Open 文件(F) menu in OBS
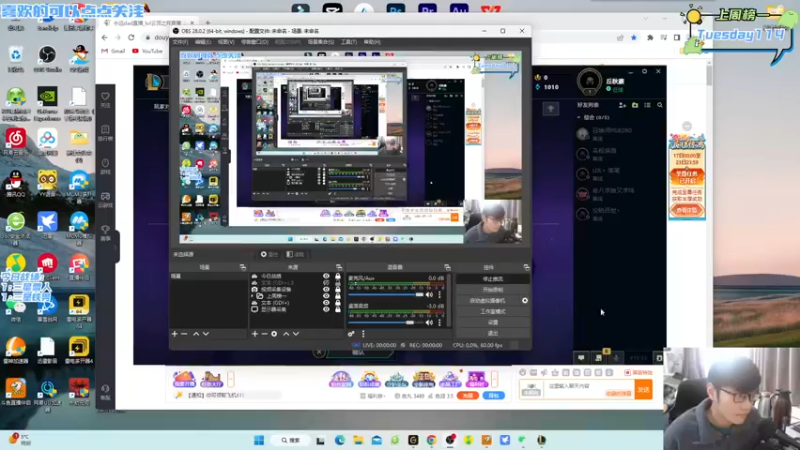 pyautogui.click(x=180, y=42)
